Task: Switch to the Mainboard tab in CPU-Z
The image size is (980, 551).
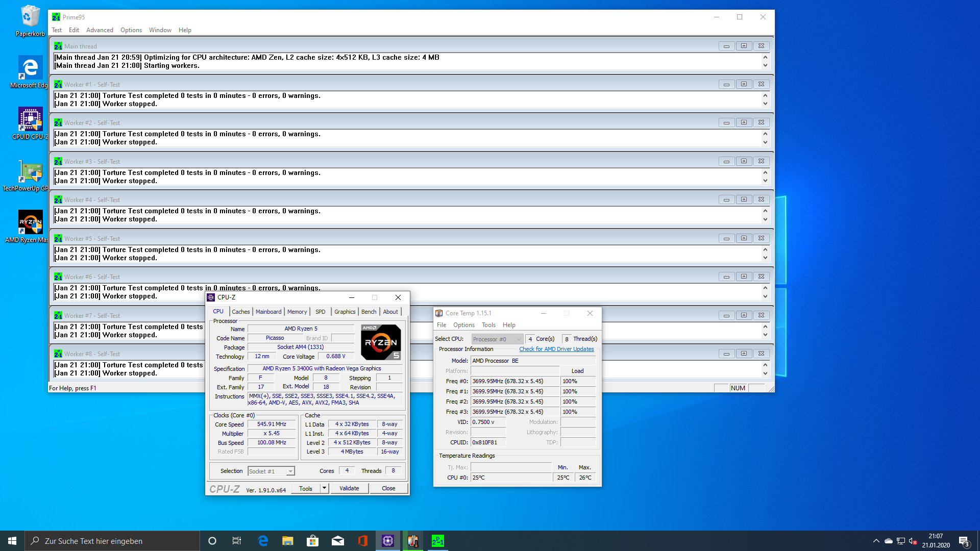Action: 268,312
